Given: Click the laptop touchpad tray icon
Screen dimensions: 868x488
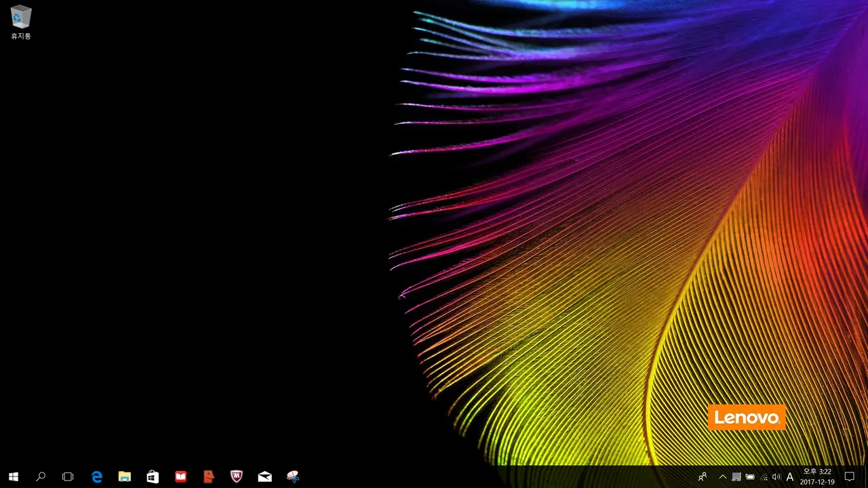Looking at the screenshot, I should pyautogui.click(x=736, y=476).
